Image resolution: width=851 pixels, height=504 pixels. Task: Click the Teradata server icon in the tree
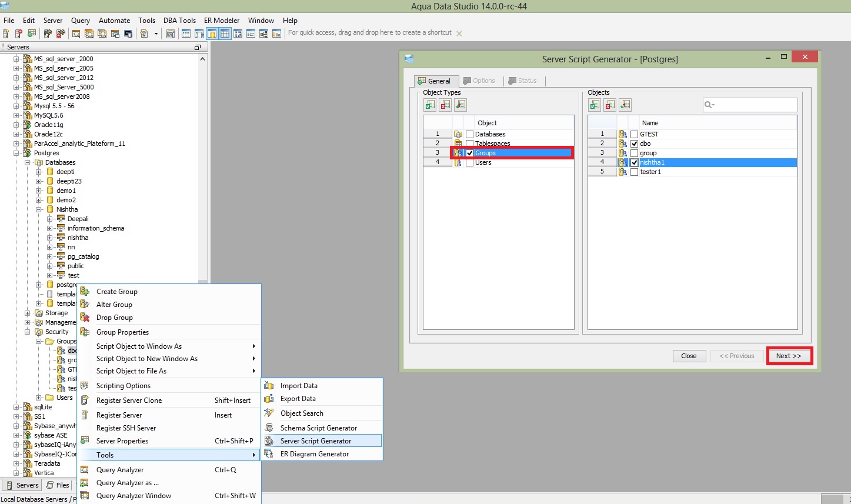pos(27,463)
